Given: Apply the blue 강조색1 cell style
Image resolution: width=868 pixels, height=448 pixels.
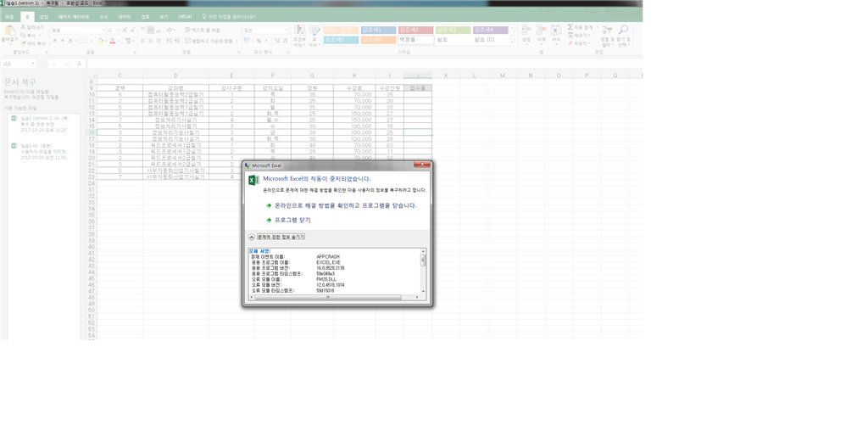Looking at the screenshot, I should (378, 30).
